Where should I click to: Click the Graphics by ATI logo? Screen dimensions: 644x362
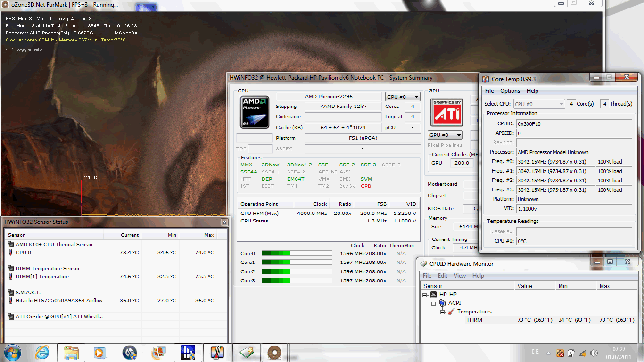point(446,112)
